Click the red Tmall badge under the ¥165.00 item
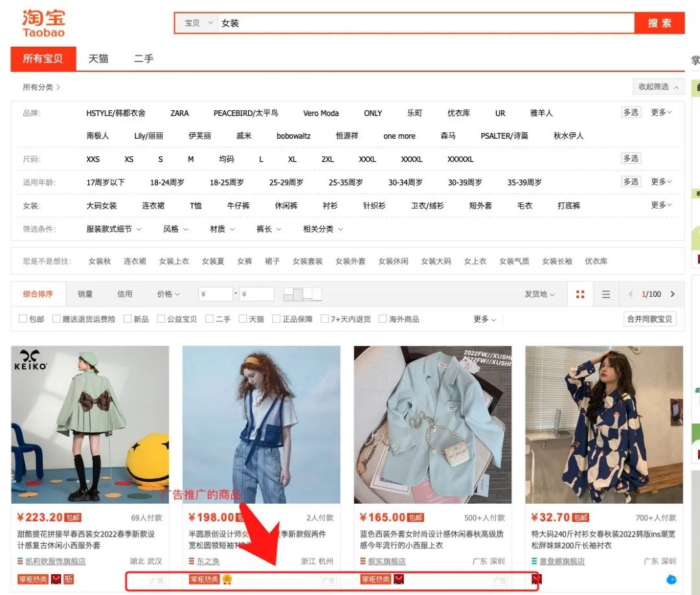Screen dimensions: 700x595 (x=399, y=579)
